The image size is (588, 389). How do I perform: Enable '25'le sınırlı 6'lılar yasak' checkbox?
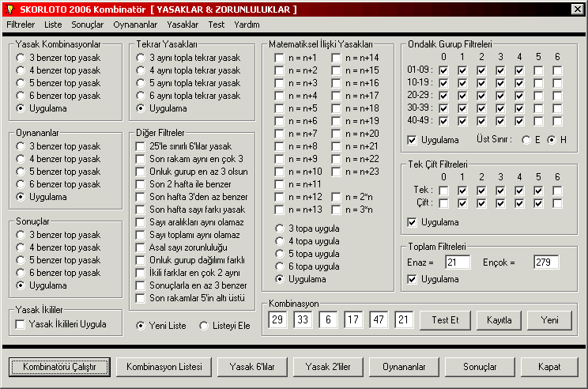[141, 146]
